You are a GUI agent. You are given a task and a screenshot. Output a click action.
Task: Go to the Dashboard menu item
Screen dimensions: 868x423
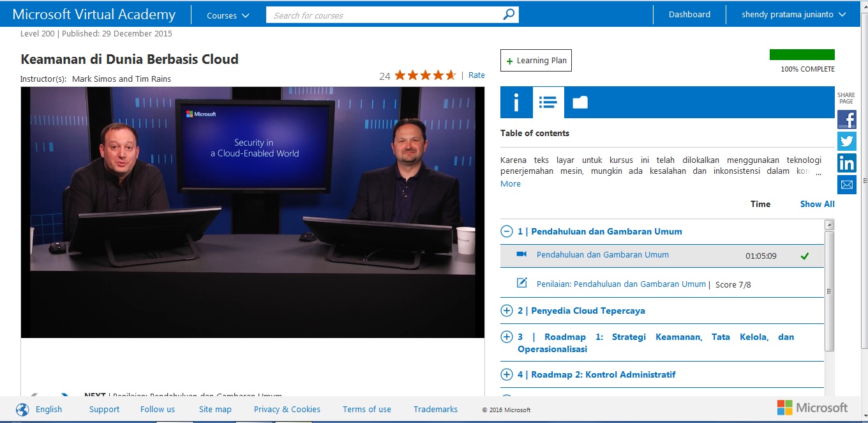pos(689,13)
